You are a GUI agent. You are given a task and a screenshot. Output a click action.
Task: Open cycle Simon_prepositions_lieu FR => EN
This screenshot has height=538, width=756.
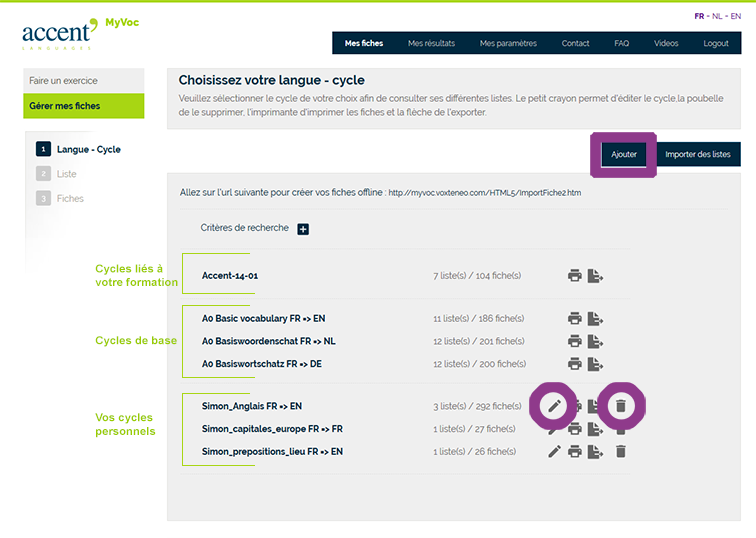272,452
